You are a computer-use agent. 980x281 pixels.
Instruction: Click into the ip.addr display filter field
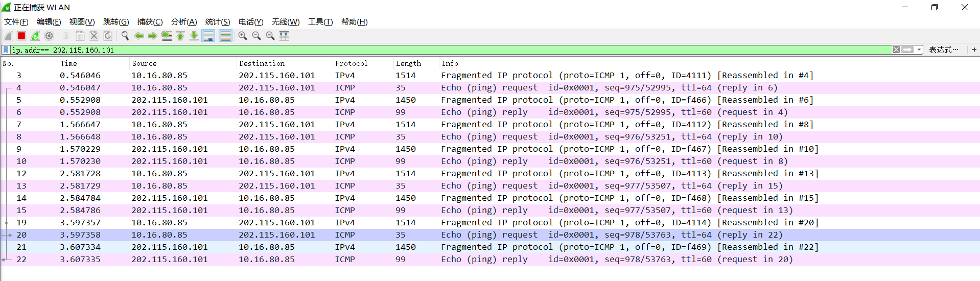409,50
